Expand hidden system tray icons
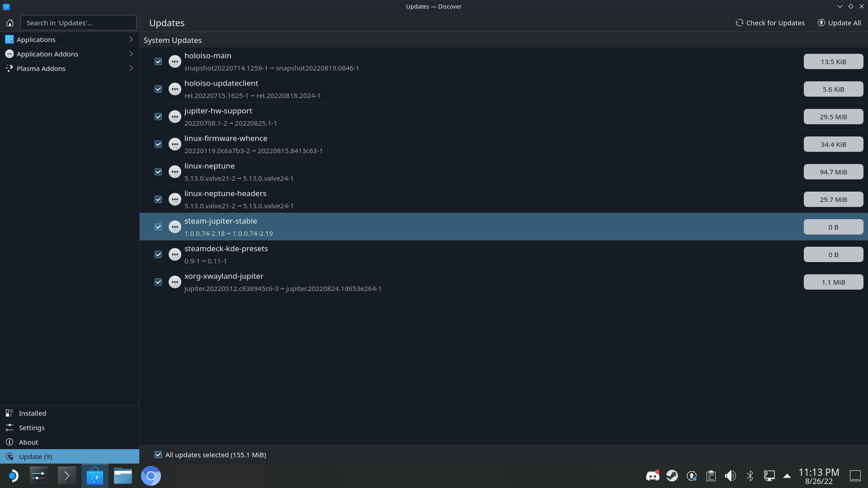 point(786,475)
